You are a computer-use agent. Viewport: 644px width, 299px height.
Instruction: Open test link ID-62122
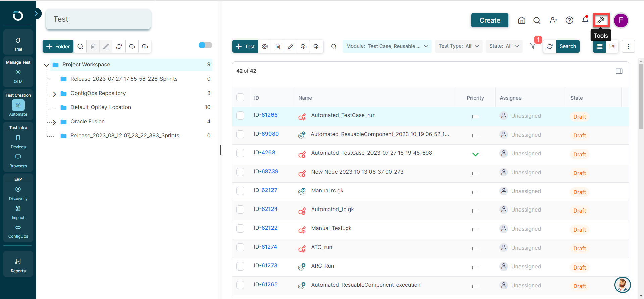tap(266, 228)
